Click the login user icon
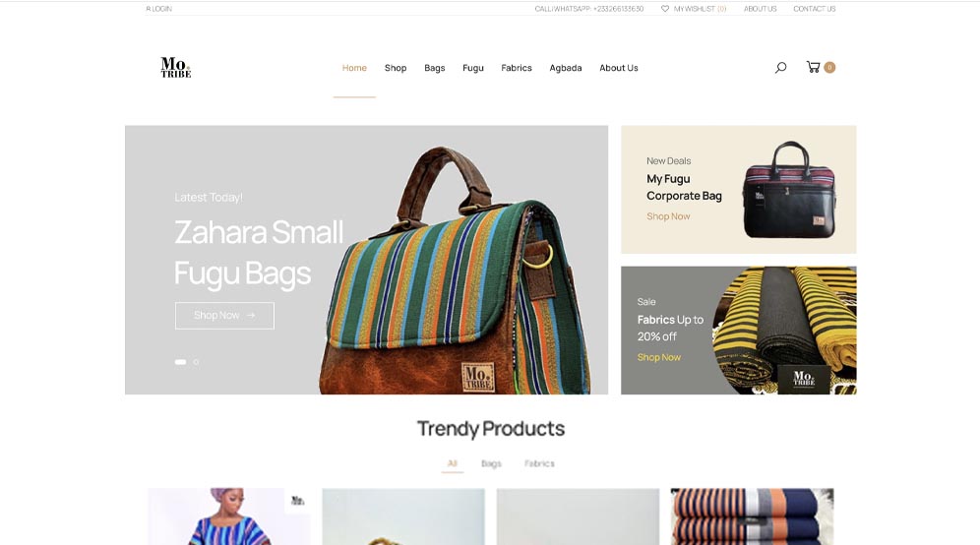Image resolution: width=980 pixels, height=545 pixels. [149, 9]
